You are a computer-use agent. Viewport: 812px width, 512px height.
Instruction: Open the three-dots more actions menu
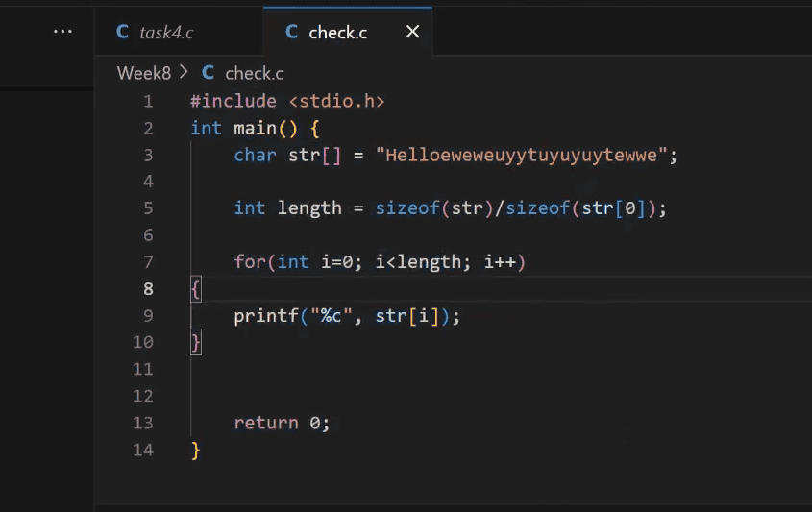pos(62,32)
